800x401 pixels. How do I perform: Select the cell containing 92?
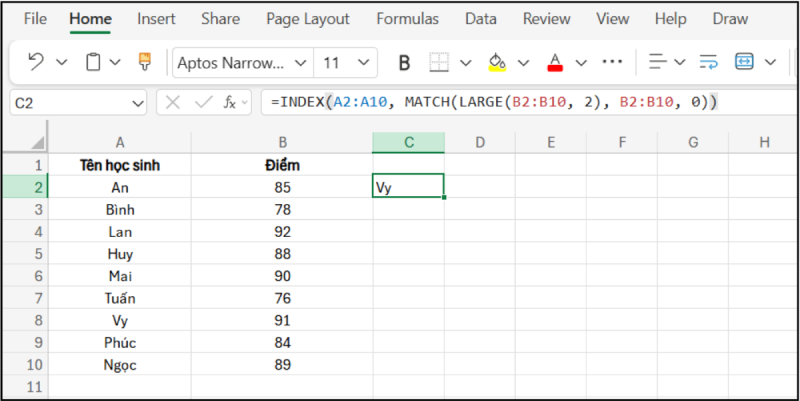click(x=284, y=231)
